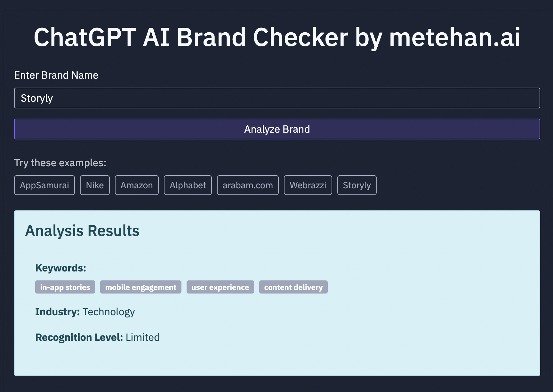Image resolution: width=553 pixels, height=392 pixels.
Task: Click the Webrazzi example chip
Action: tap(308, 185)
